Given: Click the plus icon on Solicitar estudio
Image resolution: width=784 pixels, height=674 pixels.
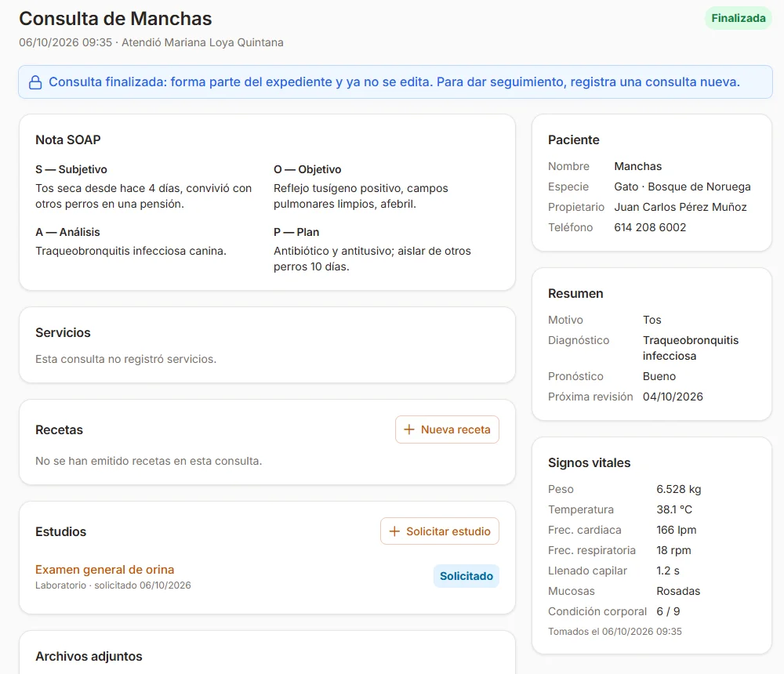Looking at the screenshot, I should tap(394, 531).
